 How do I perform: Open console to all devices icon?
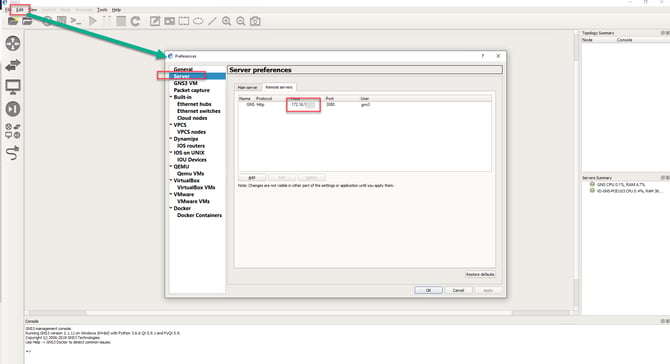[x=76, y=21]
